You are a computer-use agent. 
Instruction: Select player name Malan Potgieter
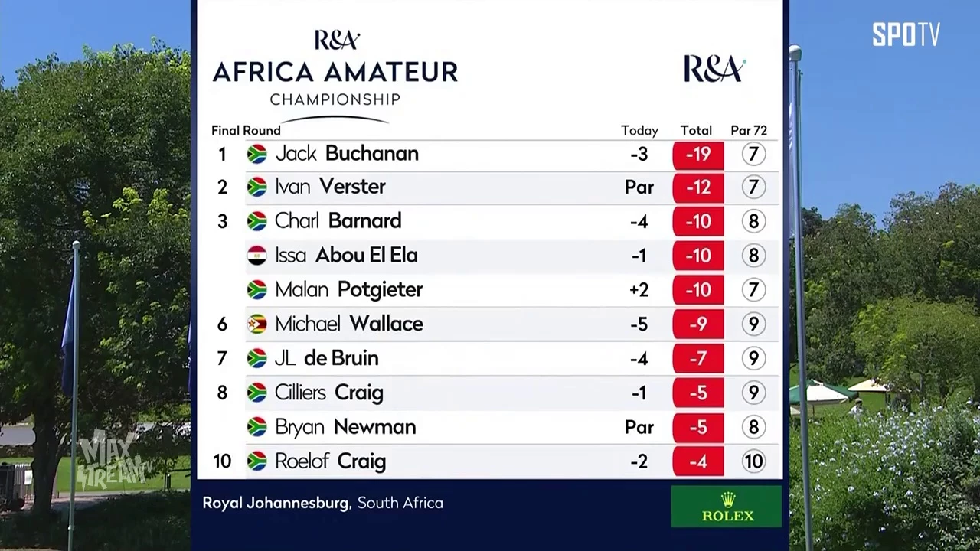click(348, 290)
